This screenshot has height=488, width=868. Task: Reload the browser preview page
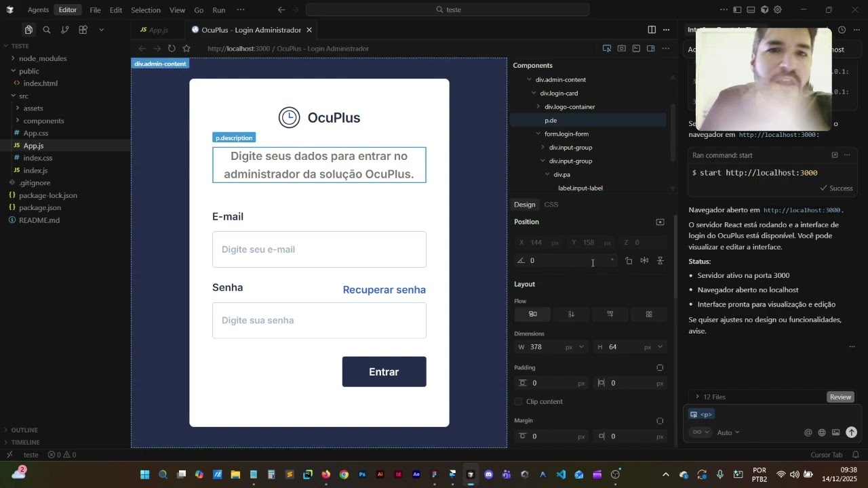pyautogui.click(x=172, y=49)
